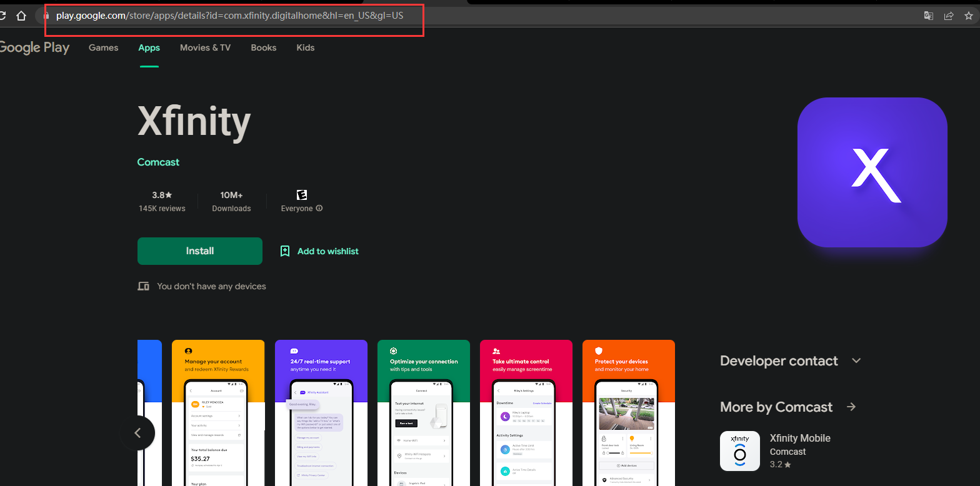The height and width of the screenshot is (486, 980).
Task: Open the Protect your devices screenshot
Action: (x=629, y=413)
